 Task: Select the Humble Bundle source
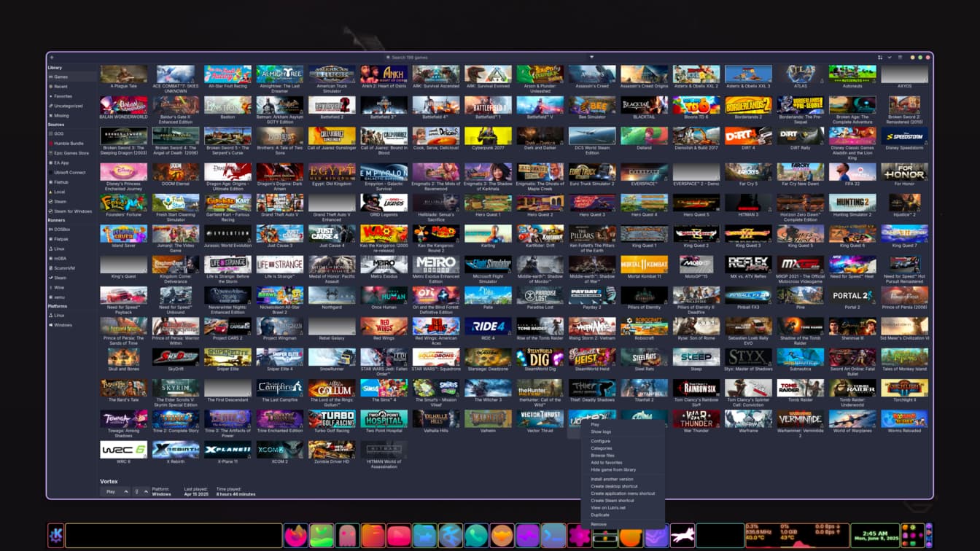coord(71,144)
